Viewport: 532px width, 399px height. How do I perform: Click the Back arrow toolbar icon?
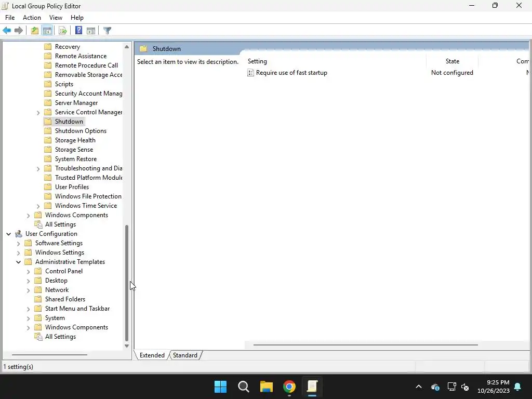[x=7, y=31]
